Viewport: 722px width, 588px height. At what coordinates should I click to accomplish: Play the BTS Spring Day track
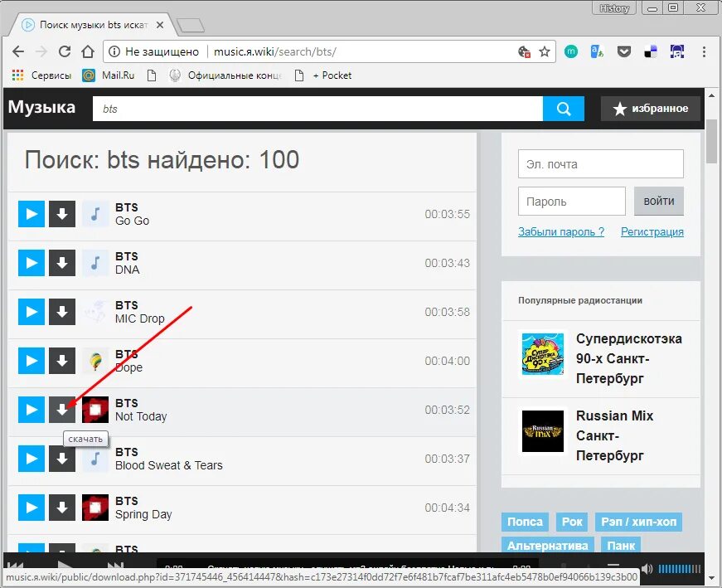(31, 508)
